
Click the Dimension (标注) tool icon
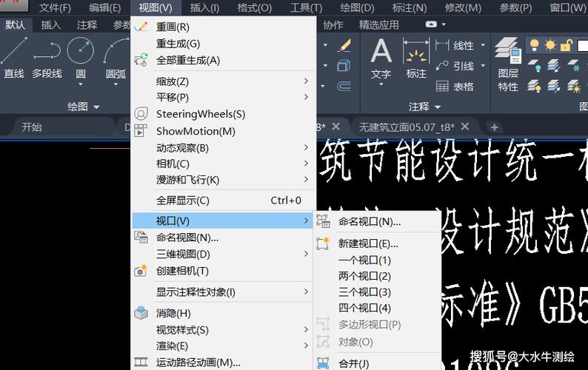(416, 50)
